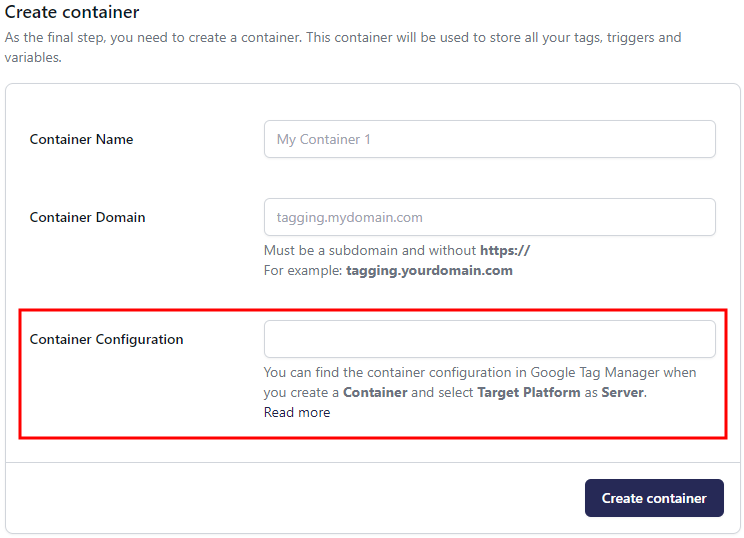This screenshot has width=744, height=538.
Task: Click the Container Name input field
Action: tap(489, 139)
